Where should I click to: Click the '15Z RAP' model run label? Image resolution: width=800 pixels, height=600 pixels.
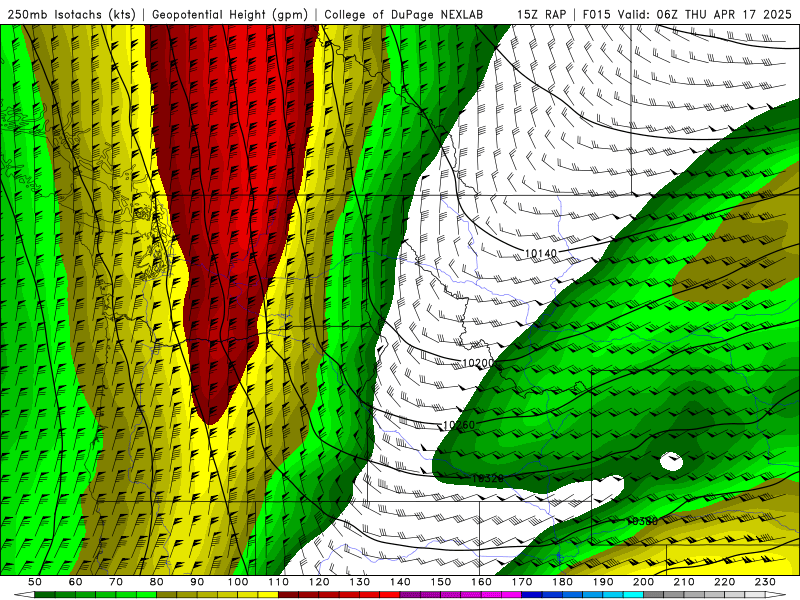pyautogui.click(x=541, y=15)
